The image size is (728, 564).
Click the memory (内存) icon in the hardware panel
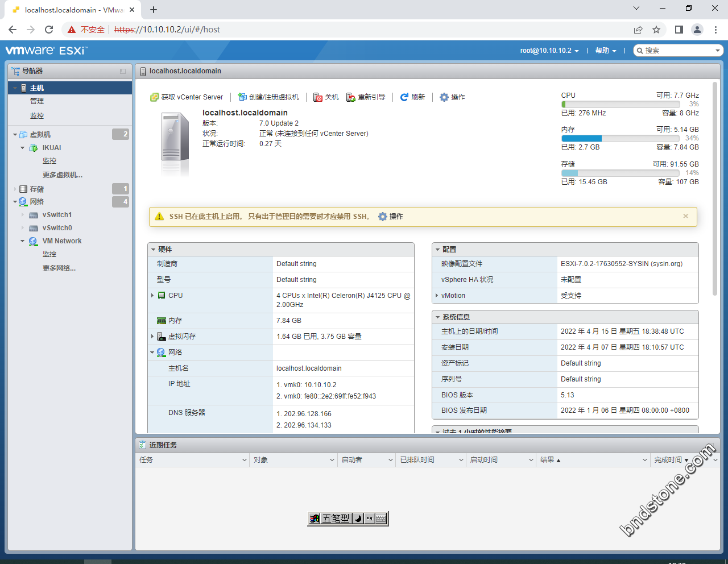[x=162, y=321]
